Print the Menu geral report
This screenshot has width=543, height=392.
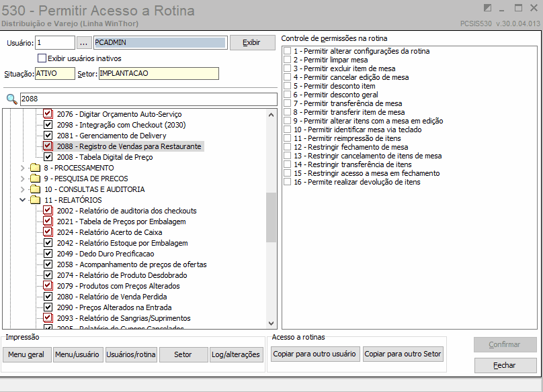[27, 354]
